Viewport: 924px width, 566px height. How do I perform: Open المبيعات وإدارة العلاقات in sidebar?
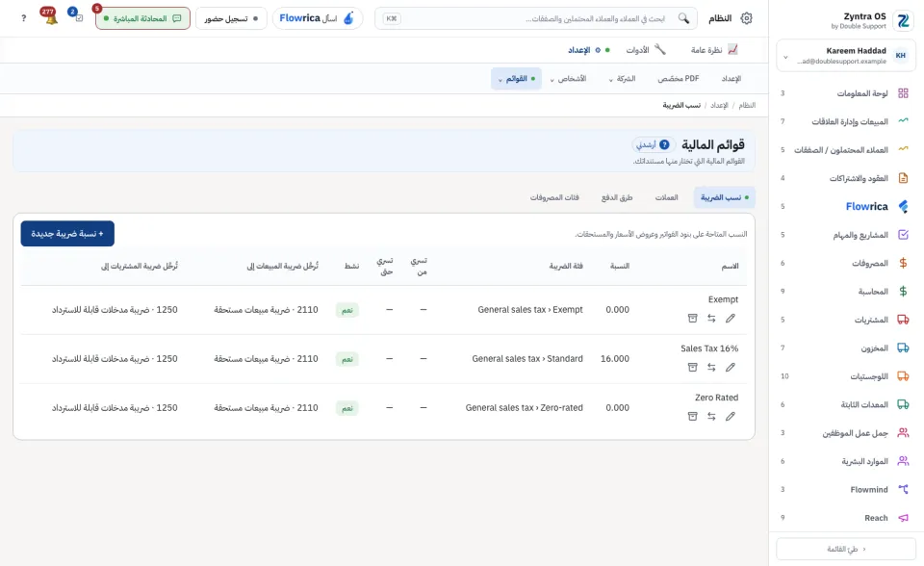coord(846,121)
